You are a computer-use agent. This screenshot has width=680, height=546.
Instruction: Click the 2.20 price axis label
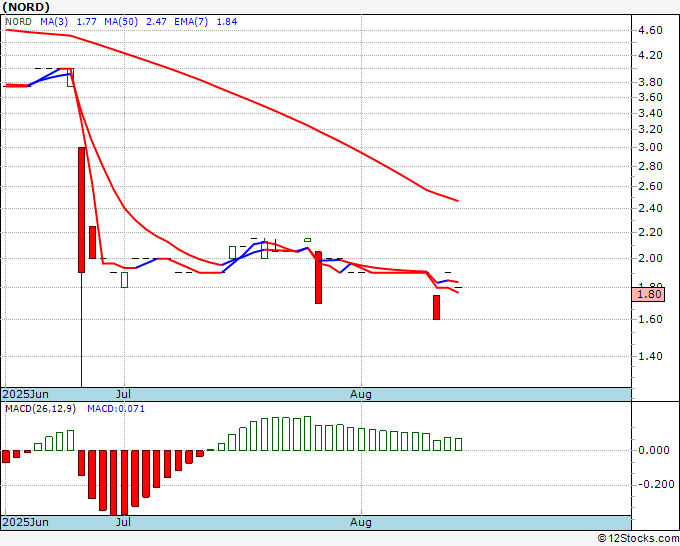[x=651, y=232]
